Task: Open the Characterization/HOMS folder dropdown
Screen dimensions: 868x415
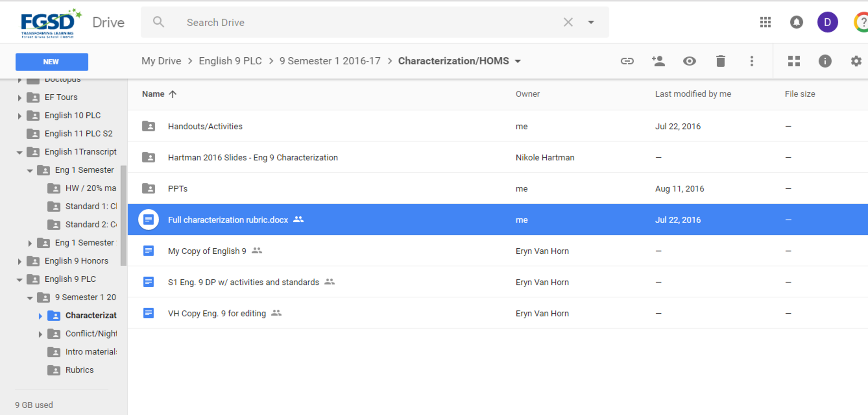Action: tap(518, 61)
